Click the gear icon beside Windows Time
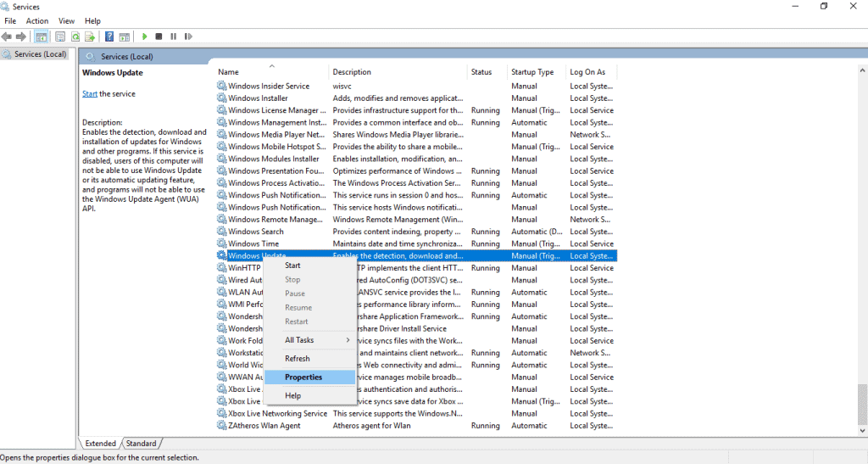Screen dimensions: 868x464 coord(221,243)
